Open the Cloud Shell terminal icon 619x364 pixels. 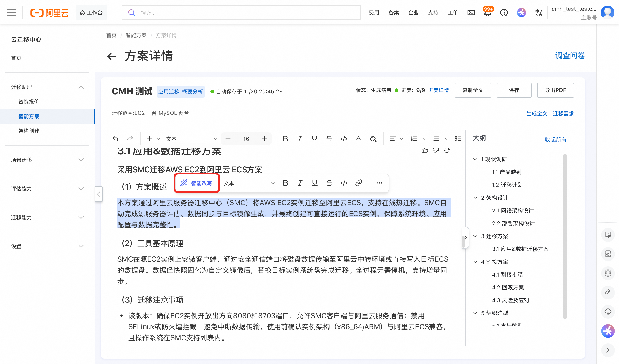tap(471, 13)
